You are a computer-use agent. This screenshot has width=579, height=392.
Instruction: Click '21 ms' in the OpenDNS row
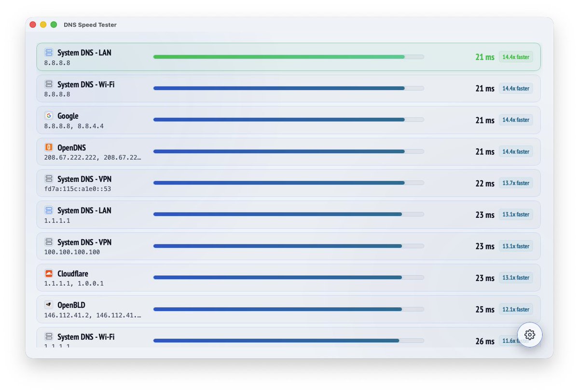[485, 151]
